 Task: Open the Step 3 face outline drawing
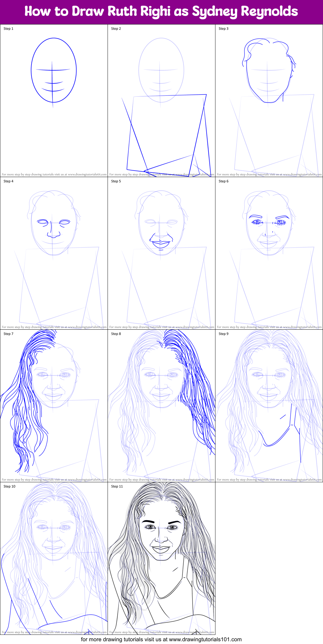pos(269,101)
